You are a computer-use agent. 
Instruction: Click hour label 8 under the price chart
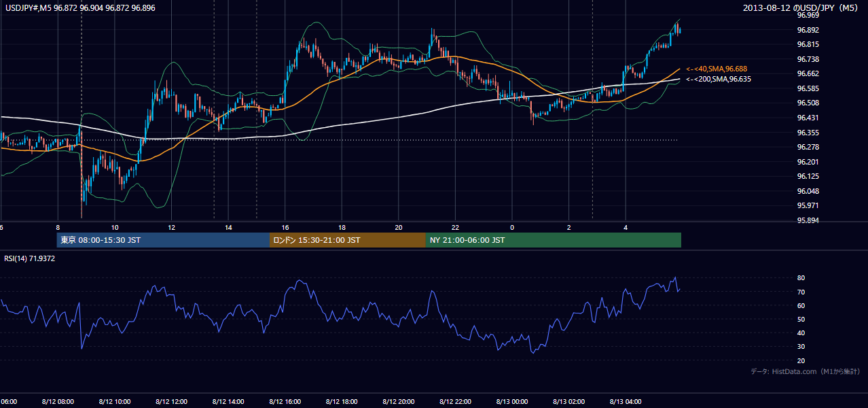(x=58, y=227)
